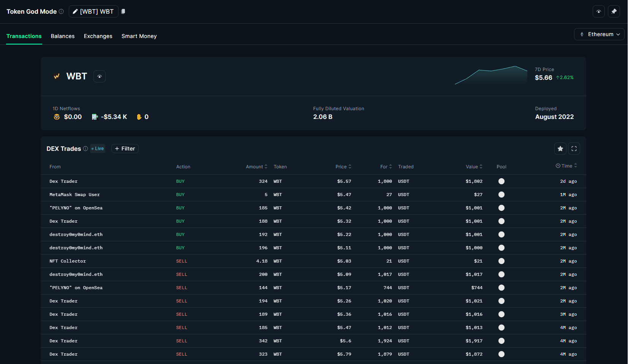
Task: Click the pin icon in top right corner
Action: click(x=614, y=11)
